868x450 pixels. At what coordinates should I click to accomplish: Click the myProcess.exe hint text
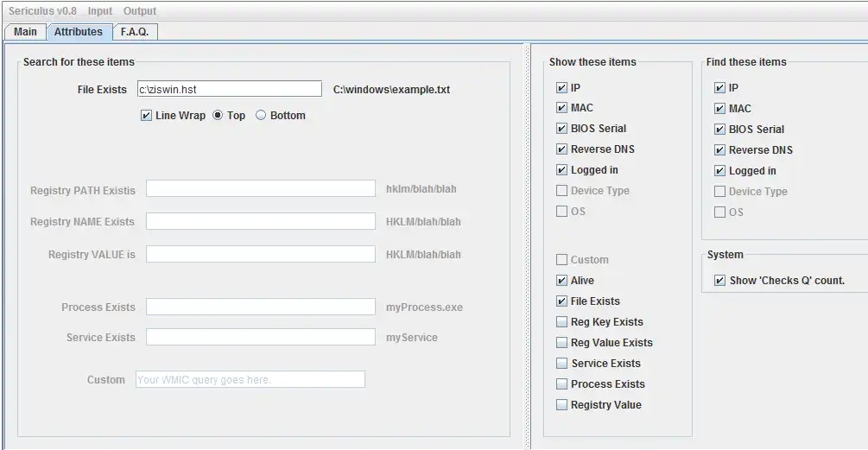[424, 307]
